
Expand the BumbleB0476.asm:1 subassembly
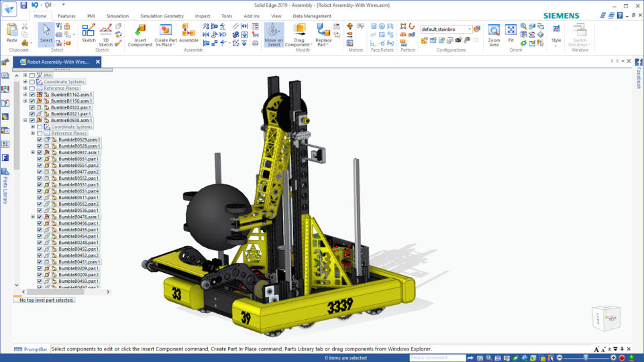(32, 217)
